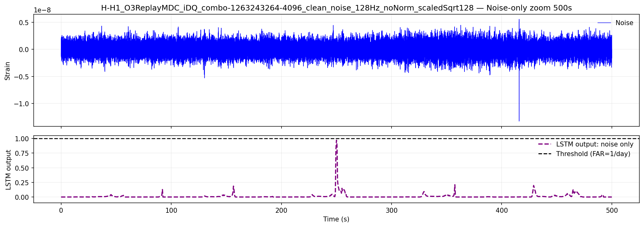The width and height of the screenshot is (644, 227).
Task: Click the LSTM y-tick label '0.75'
Action: tap(22, 153)
